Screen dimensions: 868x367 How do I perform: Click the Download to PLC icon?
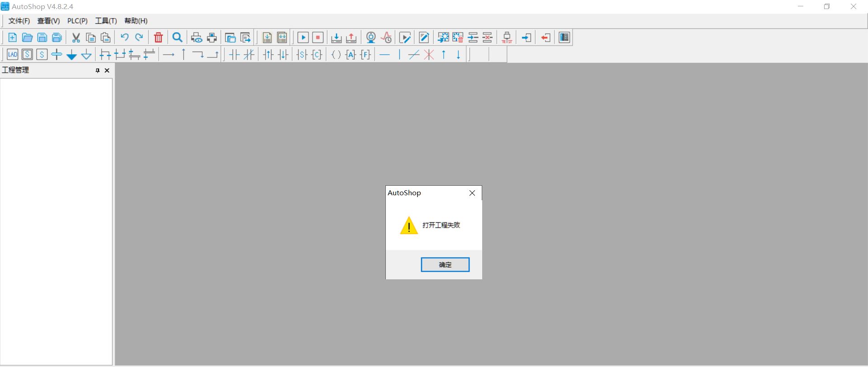pyautogui.click(x=336, y=38)
